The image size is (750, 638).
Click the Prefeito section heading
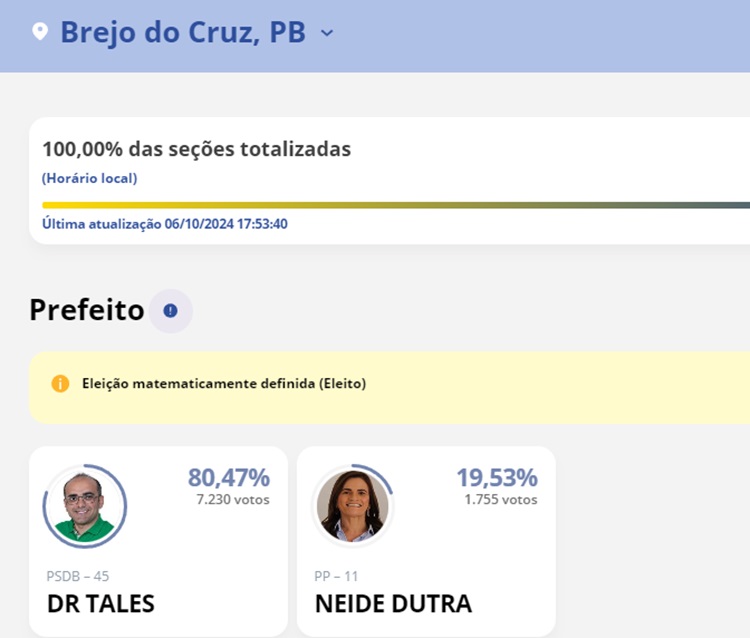(87, 310)
